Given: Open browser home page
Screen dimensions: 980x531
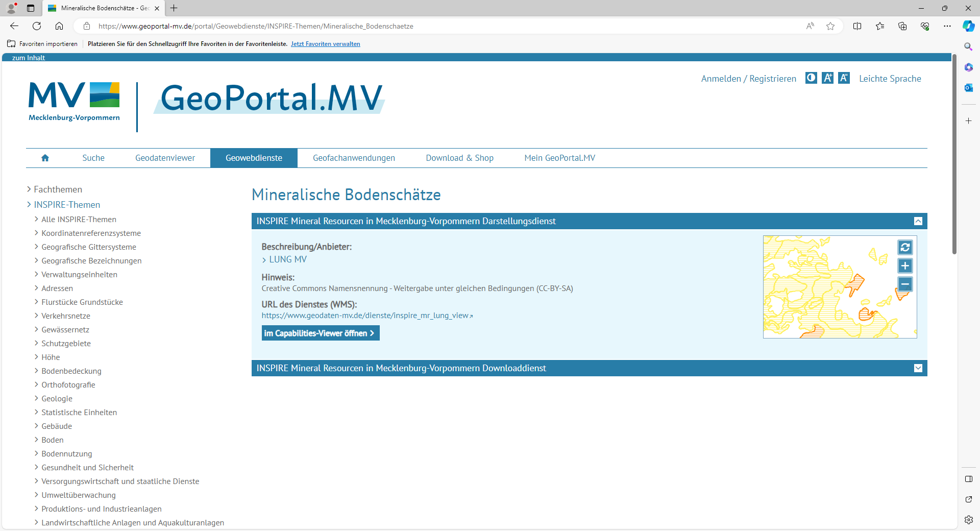Looking at the screenshot, I should tap(59, 26).
